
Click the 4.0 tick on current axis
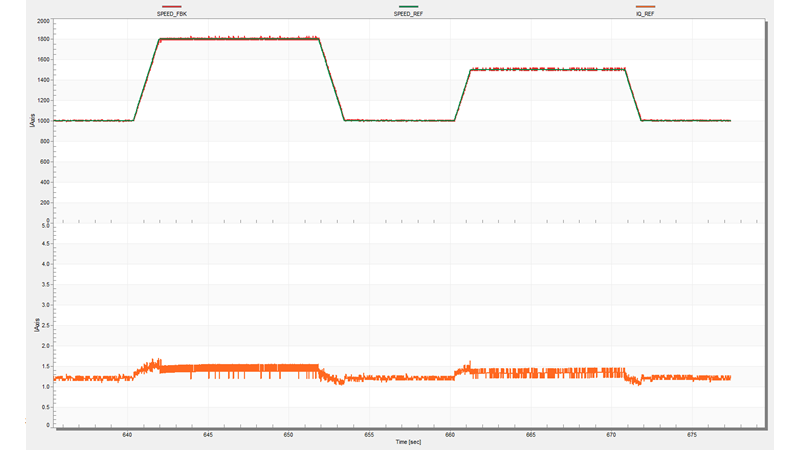46,264
